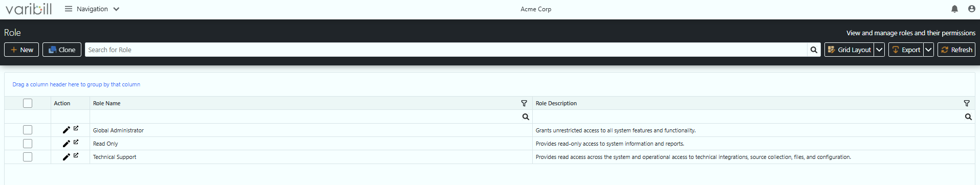Click the Export button
Screen dimensions: 980x185
[x=906, y=50]
